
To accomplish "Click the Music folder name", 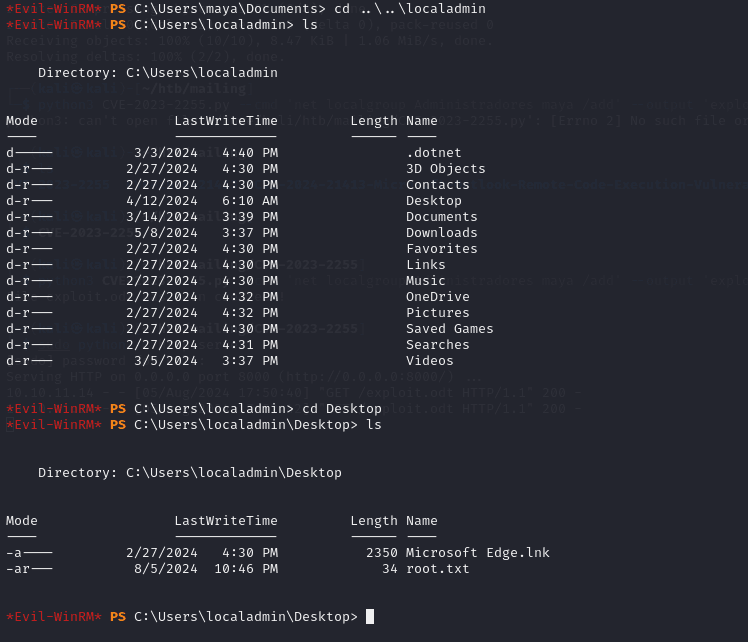I will 425,280.
